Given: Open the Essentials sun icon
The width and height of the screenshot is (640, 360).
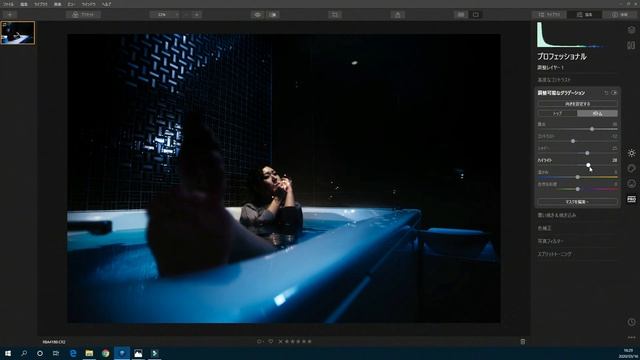Looking at the screenshot, I should (x=631, y=153).
